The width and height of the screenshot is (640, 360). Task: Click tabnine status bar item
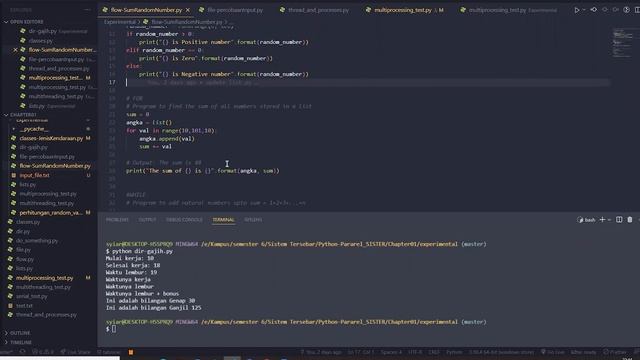pyautogui.click(x=109, y=352)
